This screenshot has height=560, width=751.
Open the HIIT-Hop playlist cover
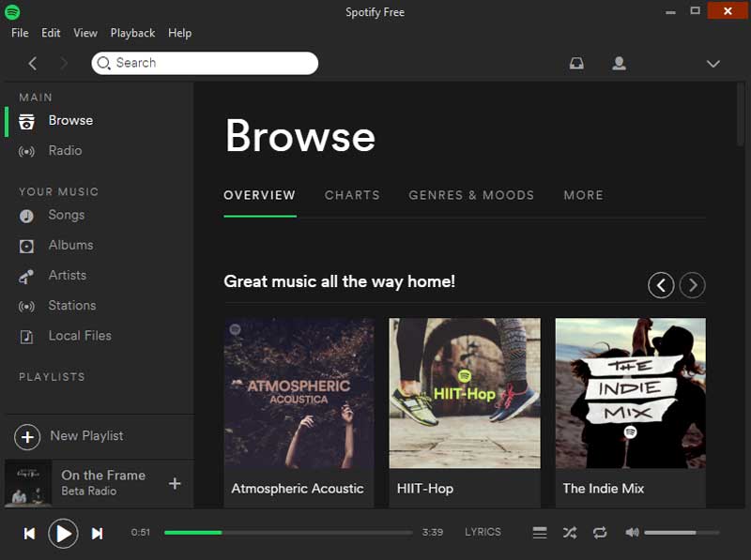tap(465, 393)
